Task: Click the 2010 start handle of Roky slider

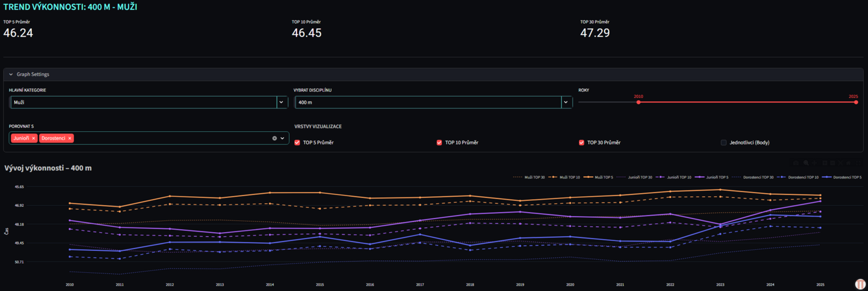Action: [638, 102]
